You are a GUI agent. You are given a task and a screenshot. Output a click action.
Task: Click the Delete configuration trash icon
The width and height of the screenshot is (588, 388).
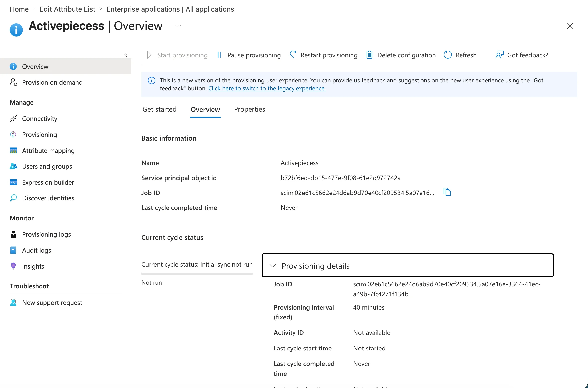tap(369, 55)
